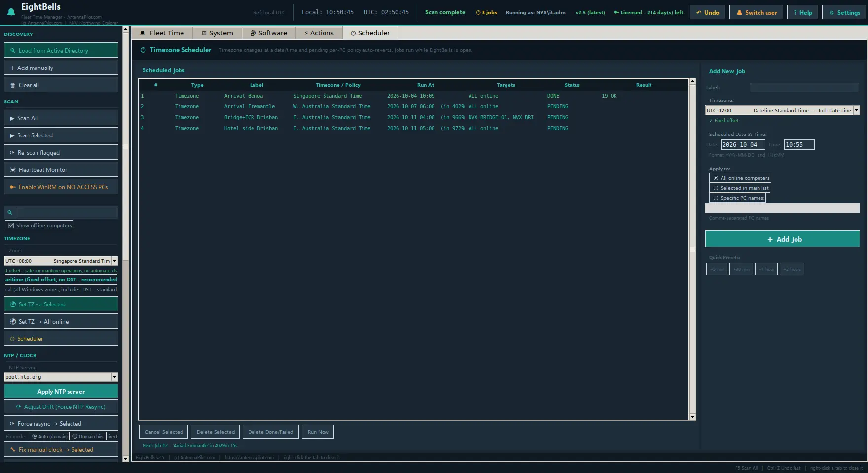Choose Auto (domain) fix mode
Image resolution: width=868 pixels, height=473 pixels.
[x=49, y=436]
